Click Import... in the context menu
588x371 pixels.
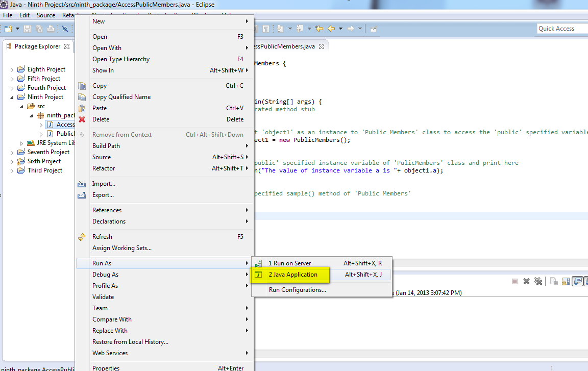point(165,184)
